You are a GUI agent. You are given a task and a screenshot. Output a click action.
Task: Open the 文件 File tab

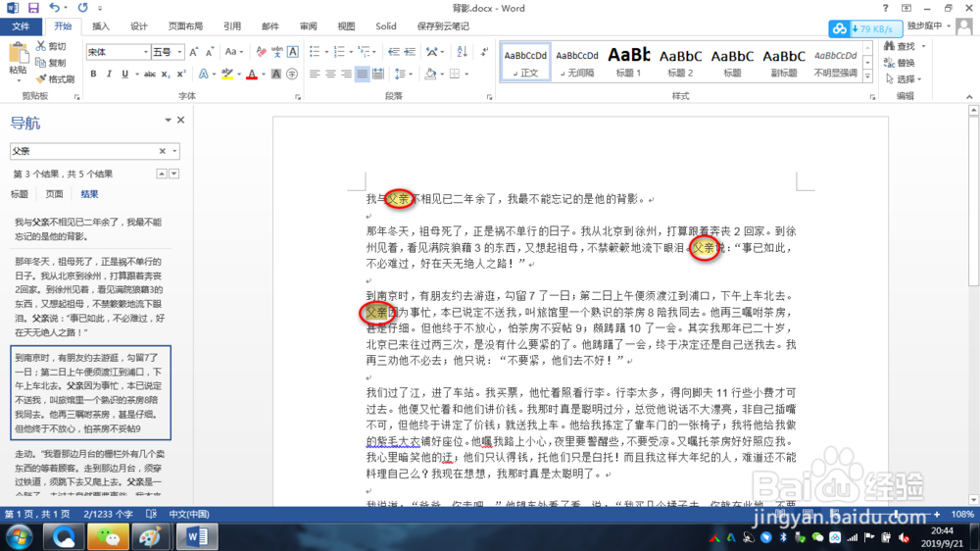pyautogui.click(x=21, y=26)
